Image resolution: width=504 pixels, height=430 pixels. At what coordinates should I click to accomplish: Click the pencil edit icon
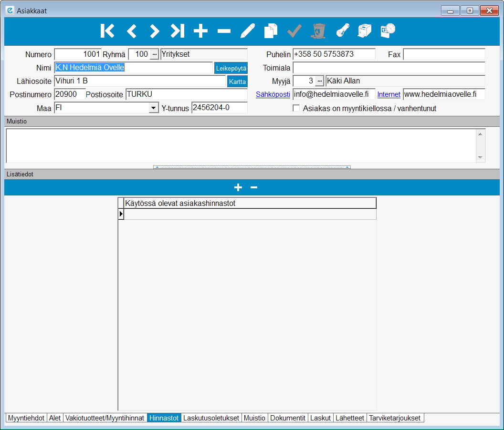click(248, 31)
